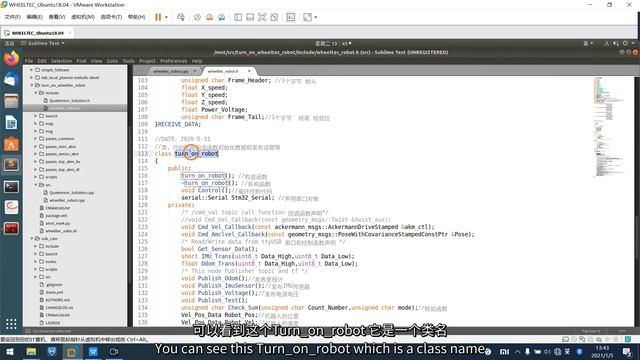Open the Sublime Text app menu in Ubuntu top bar

(x=43, y=43)
